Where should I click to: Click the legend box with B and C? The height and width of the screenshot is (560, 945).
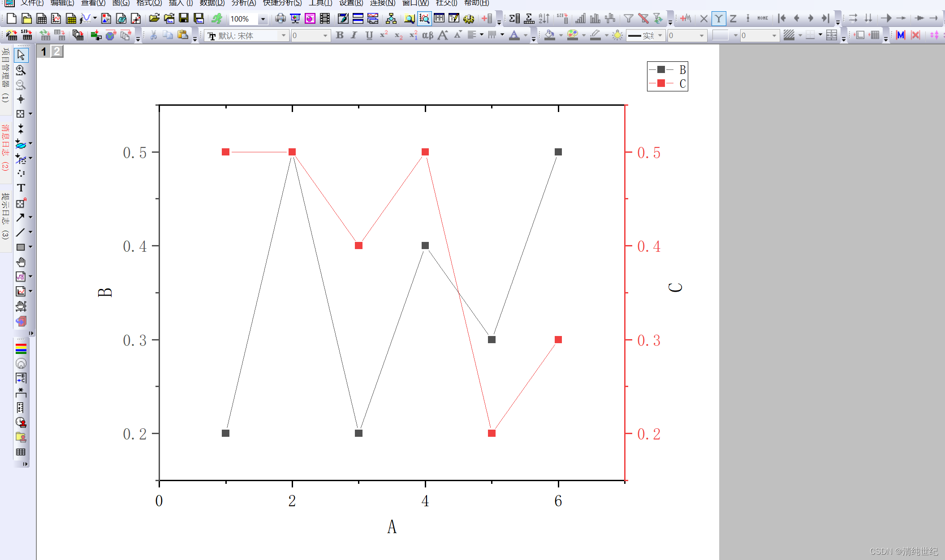pyautogui.click(x=667, y=77)
